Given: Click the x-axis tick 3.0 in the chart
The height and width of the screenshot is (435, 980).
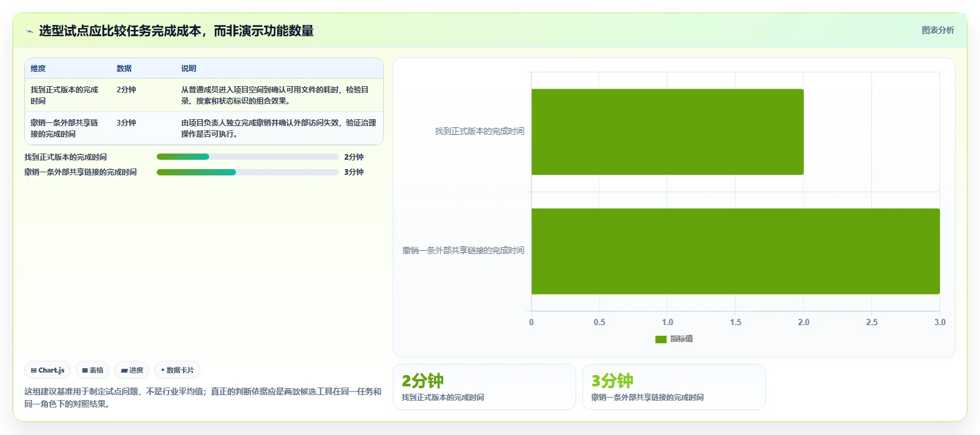Looking at the screenshot, I should pos(940,322).
